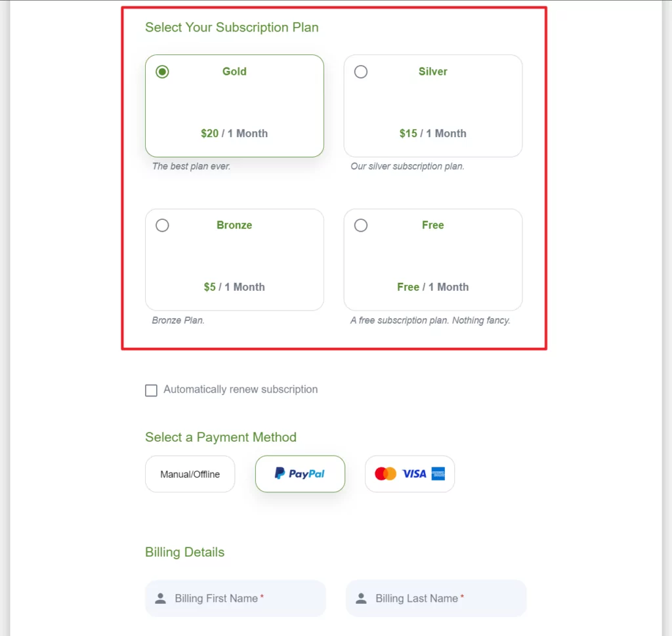Select the Gold plan radio button
The image size is (672, 636).
click(x=163, y=72)
